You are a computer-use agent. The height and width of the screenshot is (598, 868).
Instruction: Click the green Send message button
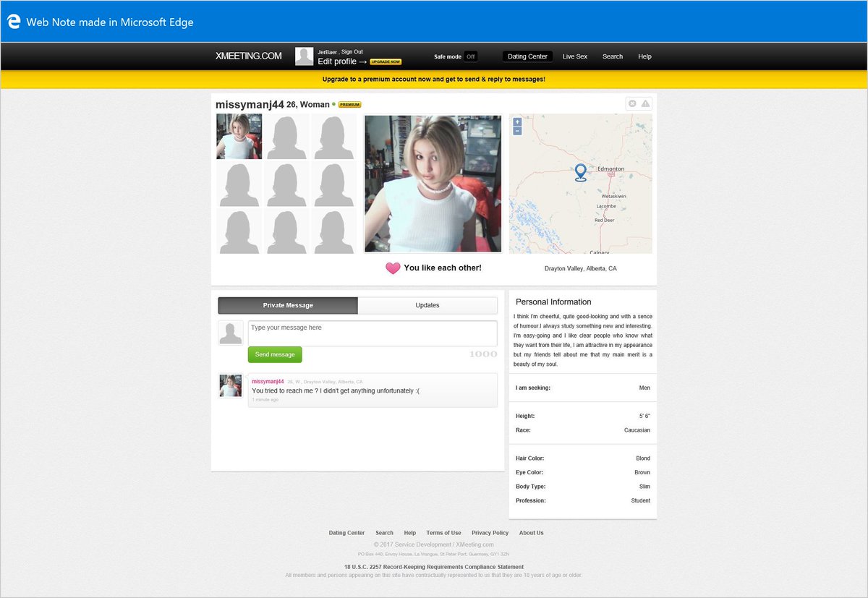[275, 354]
